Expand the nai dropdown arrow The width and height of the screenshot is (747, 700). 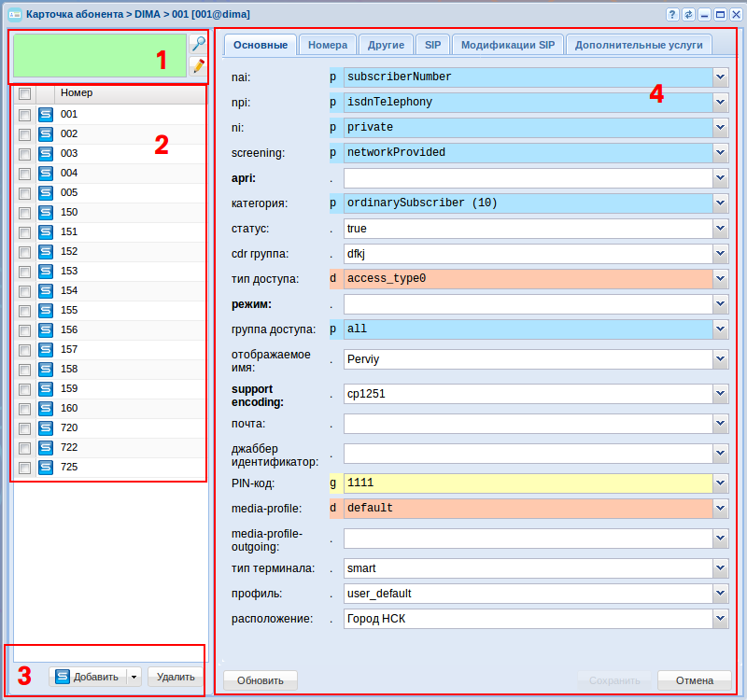720,77
